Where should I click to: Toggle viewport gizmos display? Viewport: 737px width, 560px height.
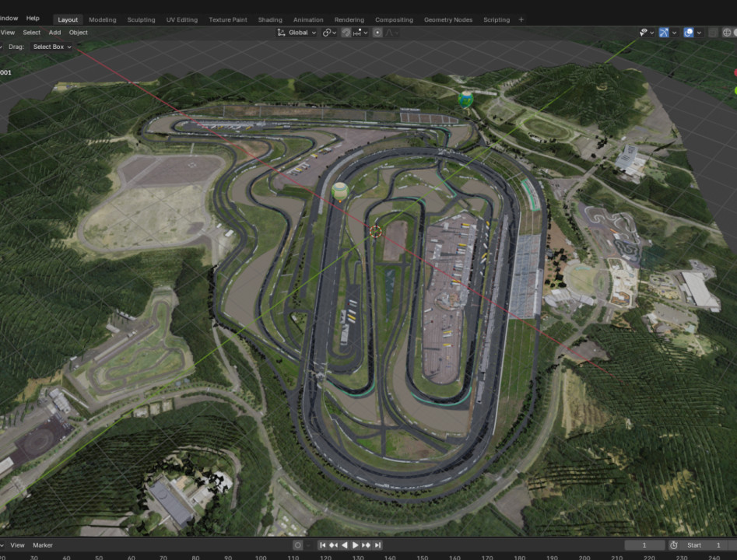click(x=664, y=33)
